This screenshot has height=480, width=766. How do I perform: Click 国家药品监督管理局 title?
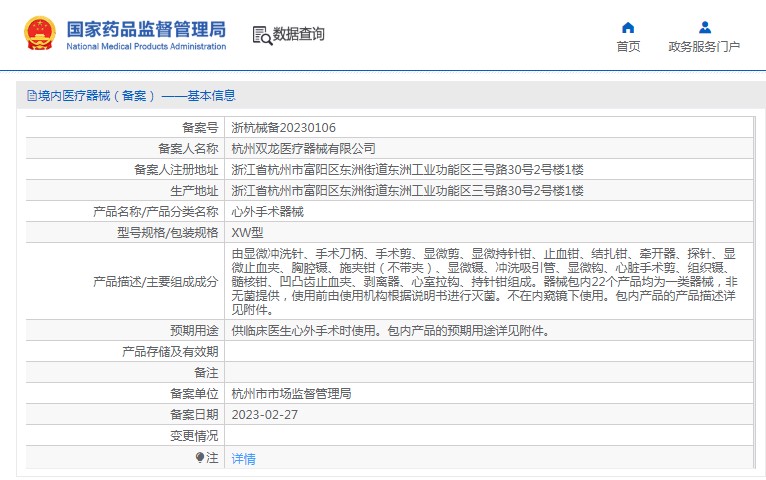pyautogui.click(x=146, y=29)
